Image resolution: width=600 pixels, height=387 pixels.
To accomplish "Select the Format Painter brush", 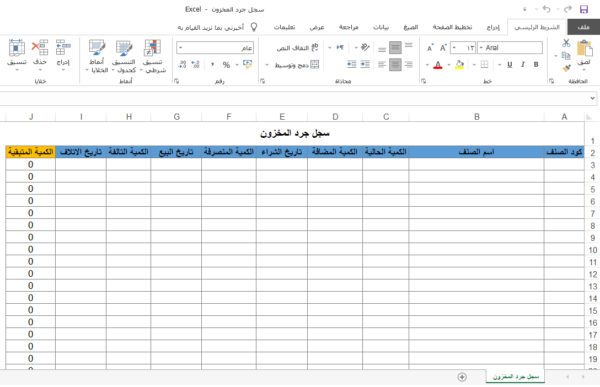I will pyautogui.click(x=566, y=68).
